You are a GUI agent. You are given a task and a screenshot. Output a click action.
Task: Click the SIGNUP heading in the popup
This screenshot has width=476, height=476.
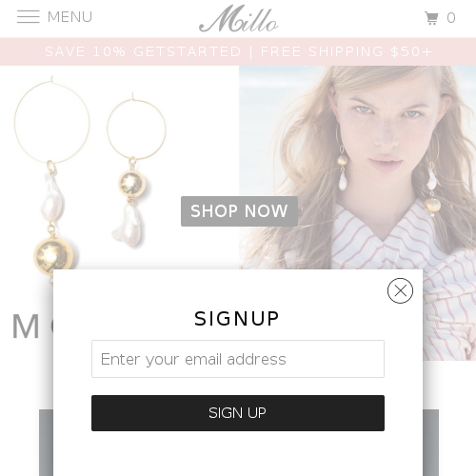tap(237, 319)
